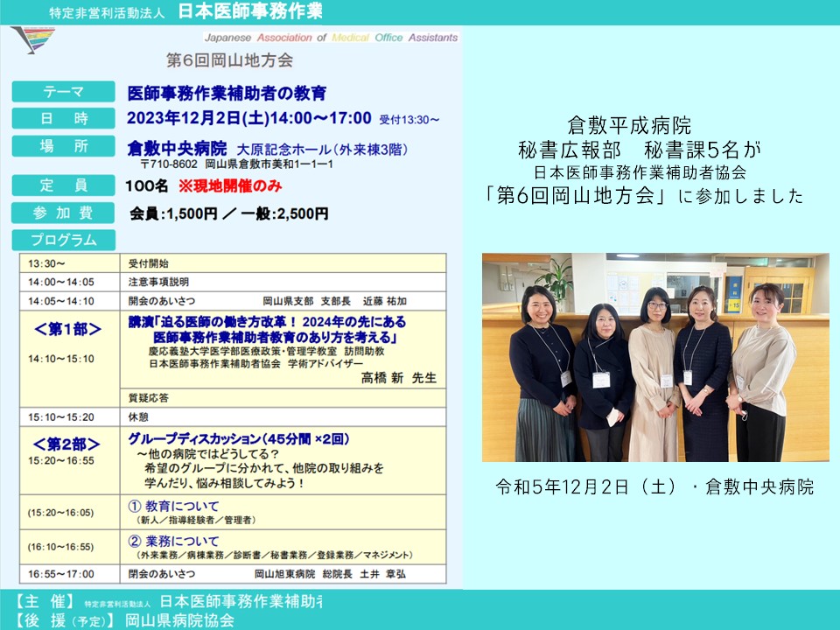Select the line '～他の病院ではどうしてる？'
Screen dimensions: 840x630
click(x=208, y=454)
